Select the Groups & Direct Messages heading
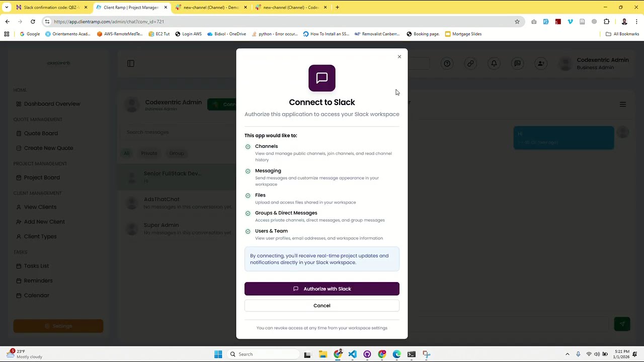The image size is (644, 362). pyautogui.click(x=286, y=213)
